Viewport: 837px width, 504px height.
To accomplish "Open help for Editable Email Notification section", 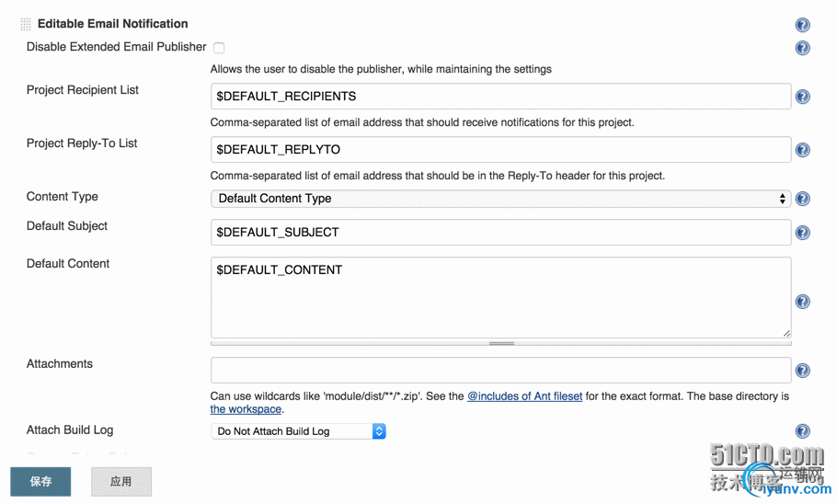I will [x=802, y=25].
